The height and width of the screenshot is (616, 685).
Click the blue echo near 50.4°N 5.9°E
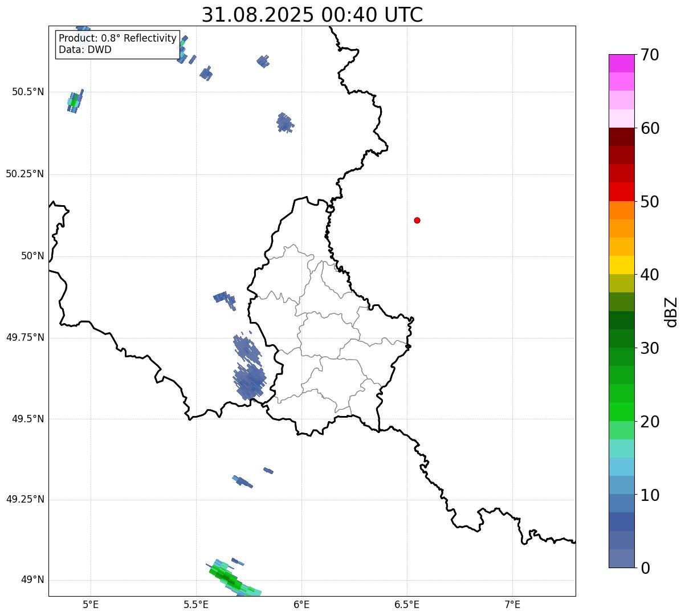[285, 123]
